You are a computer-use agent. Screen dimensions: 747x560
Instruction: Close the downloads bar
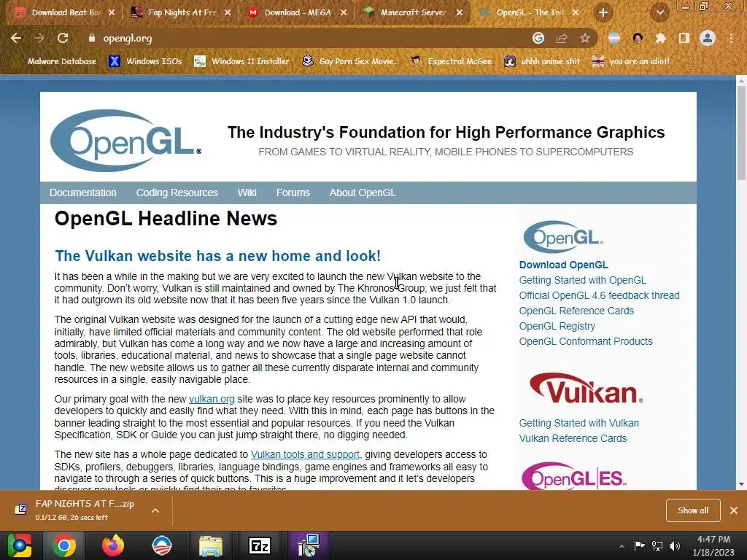[x=734, y=510]
